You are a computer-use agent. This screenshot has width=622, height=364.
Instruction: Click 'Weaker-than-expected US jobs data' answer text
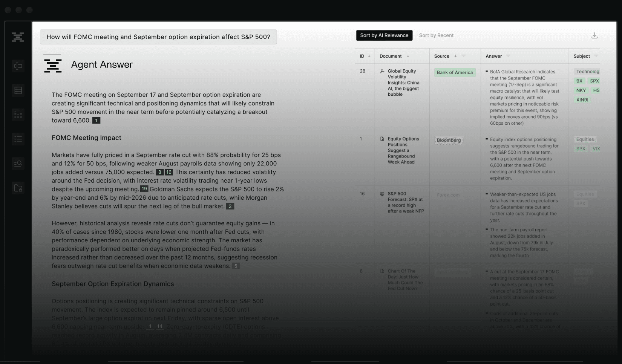pos(524,207)
